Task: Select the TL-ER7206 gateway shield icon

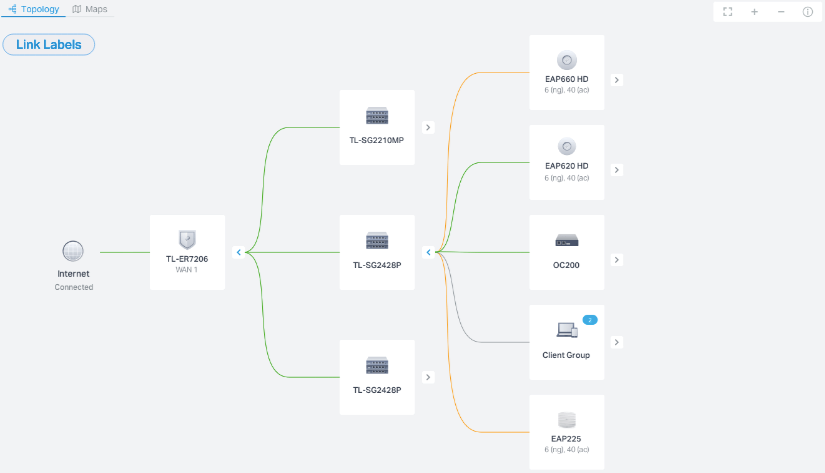Action: point(187,239)
